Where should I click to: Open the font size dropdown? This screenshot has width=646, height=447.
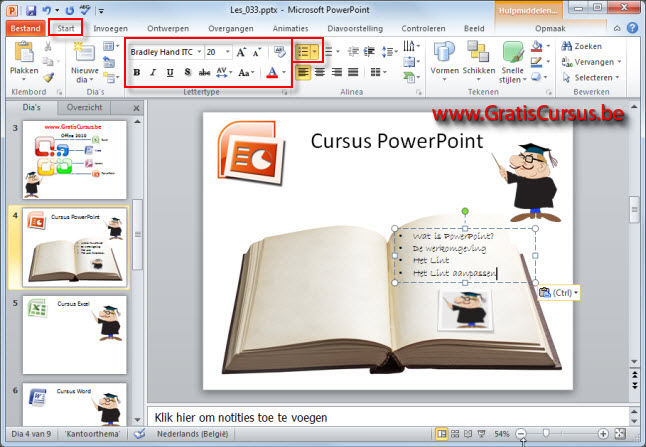227,52
